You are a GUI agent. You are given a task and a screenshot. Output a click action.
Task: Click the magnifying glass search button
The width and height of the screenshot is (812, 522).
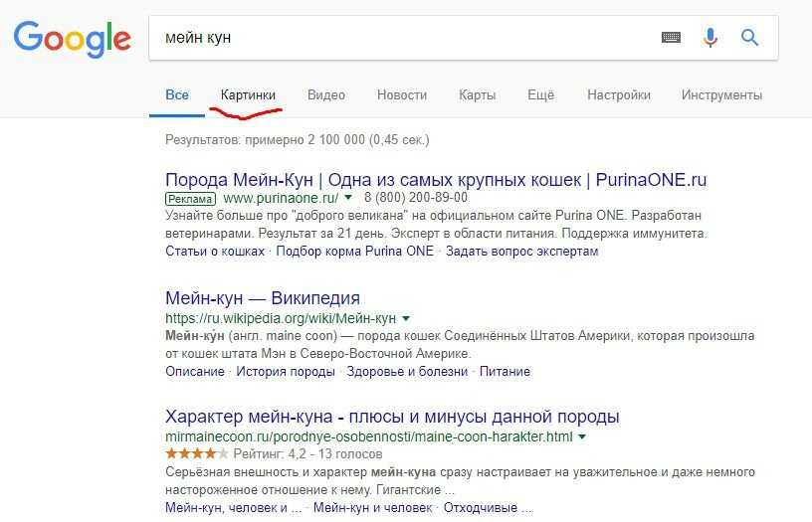pos(749,38)
